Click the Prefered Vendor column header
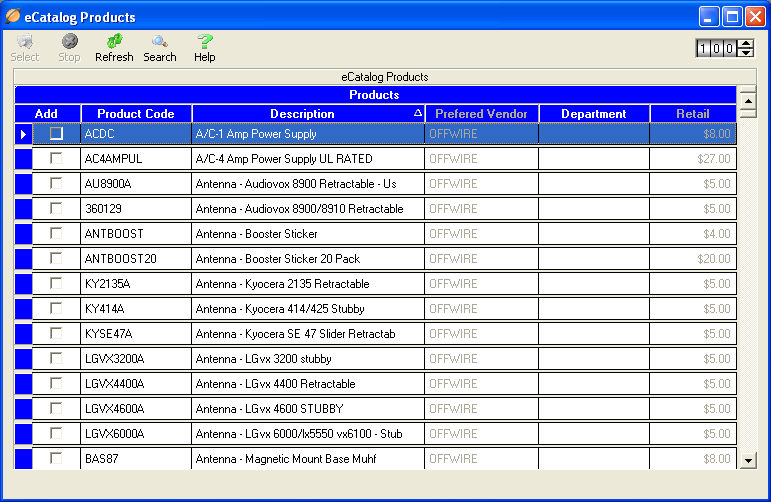 coord(482,114)
